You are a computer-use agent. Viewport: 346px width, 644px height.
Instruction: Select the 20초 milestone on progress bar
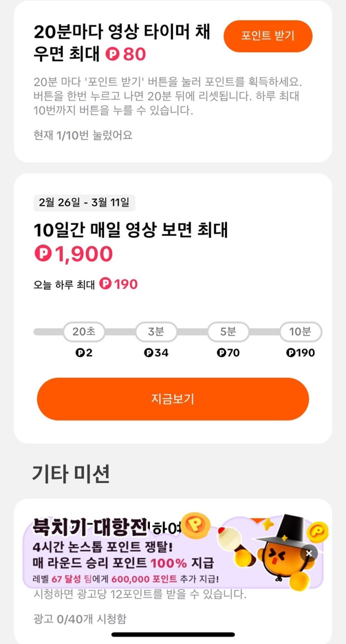(84, 332)
